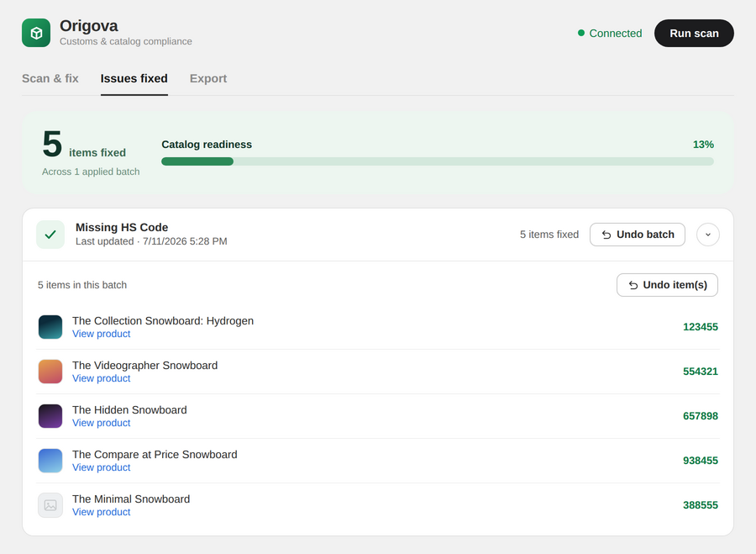Image resolution: width=756 pixels, height=554 pixels.
Task: Click The Compare at Price Snowboard name
Action: [x=155, y=455]
